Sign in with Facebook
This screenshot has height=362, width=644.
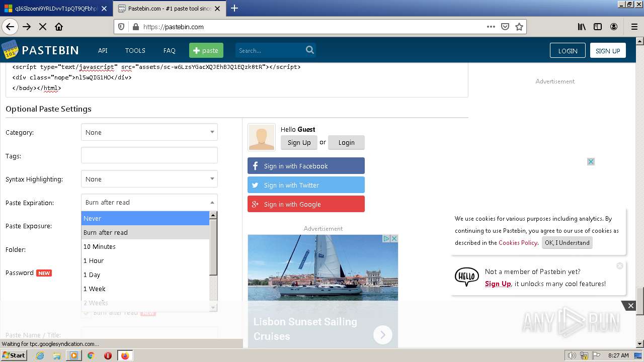[x=306, y=166]
